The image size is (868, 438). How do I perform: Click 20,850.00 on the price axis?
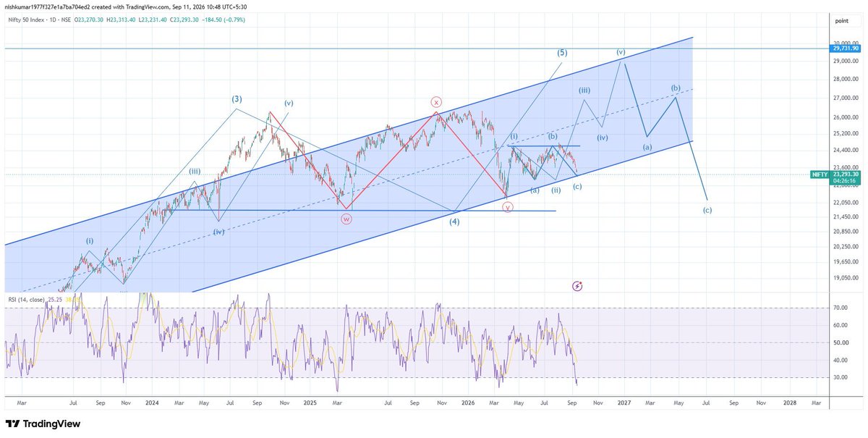click(846, 231)
